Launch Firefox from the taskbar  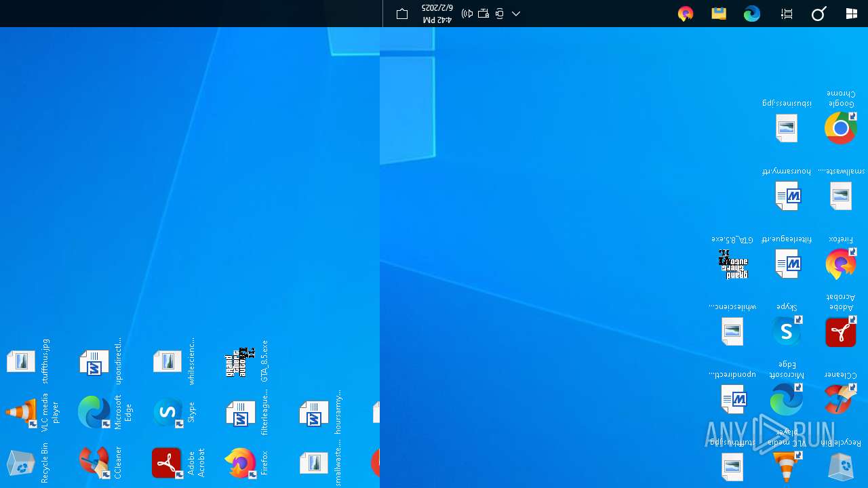pos(686,14)
